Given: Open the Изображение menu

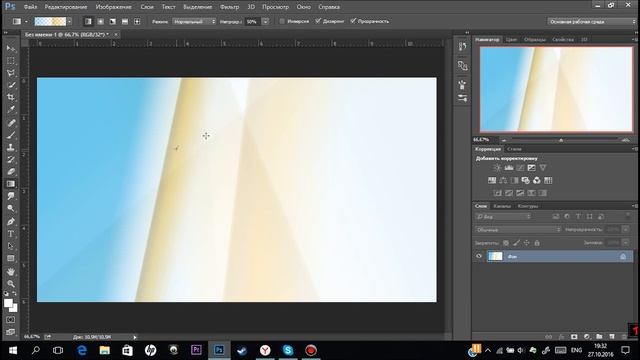Looking at the screenshot, I should tap(113, 7).
